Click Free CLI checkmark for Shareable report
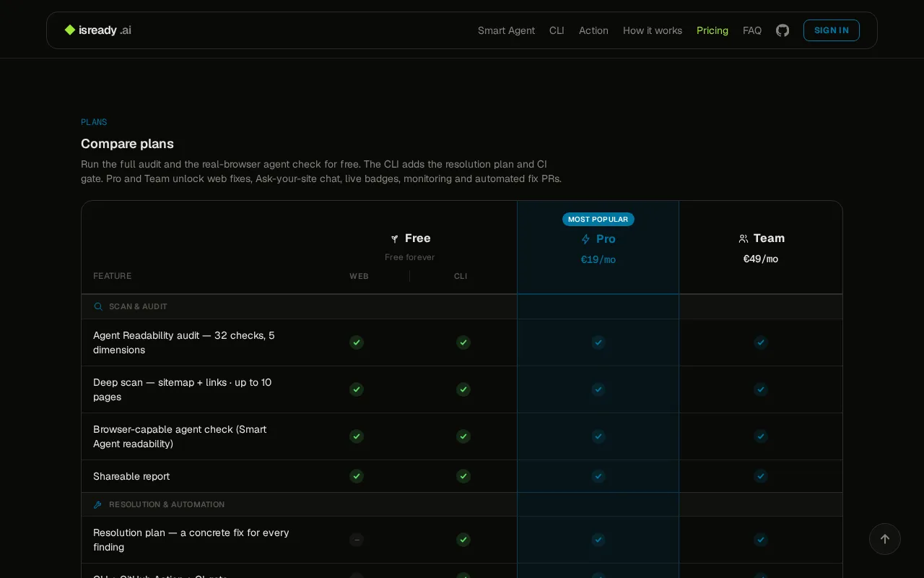 pyautogui.click(x=463, y=476)
